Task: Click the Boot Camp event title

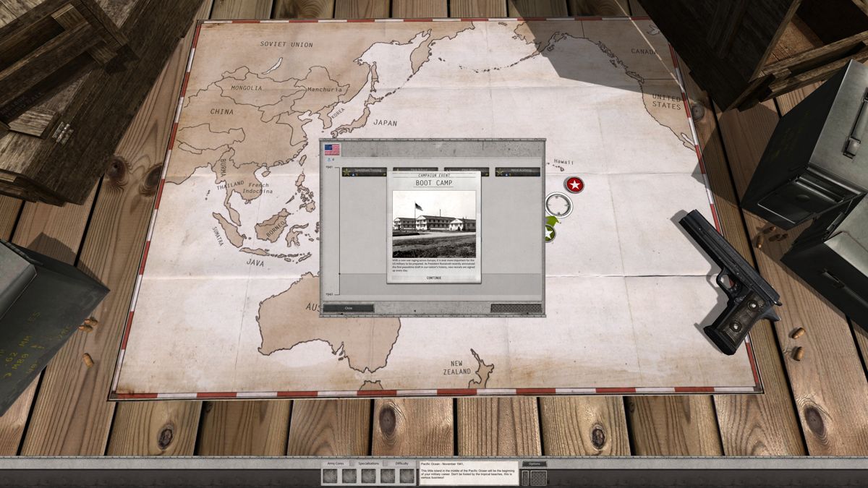Action: [x=434, y=183]
